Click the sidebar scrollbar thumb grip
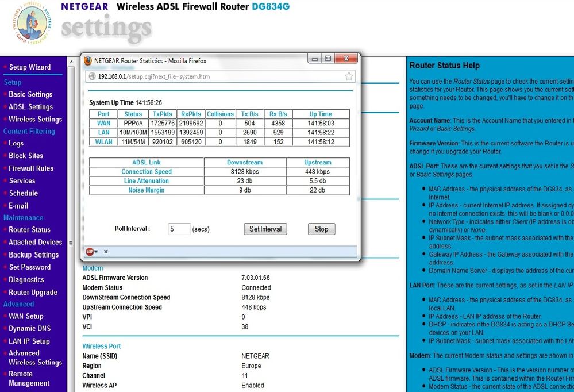The height and width of the screenshot is (392, 574). (x=71, y=243)
